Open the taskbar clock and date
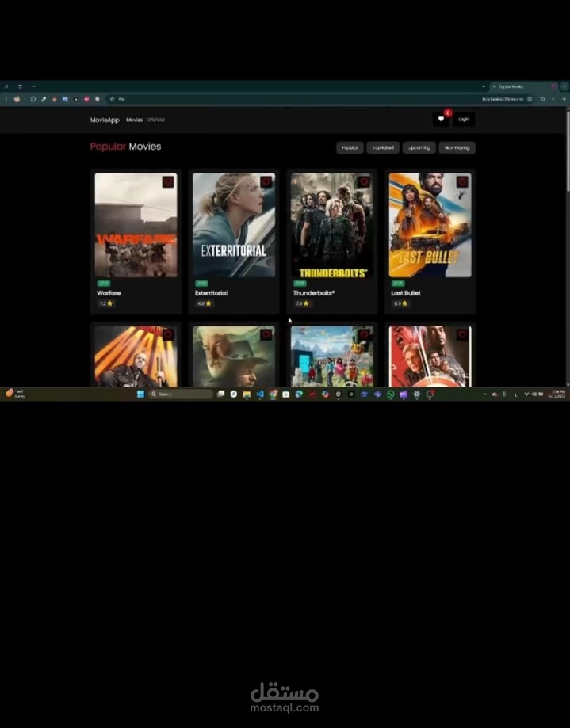The image size is (570, 728). point(557,394)
